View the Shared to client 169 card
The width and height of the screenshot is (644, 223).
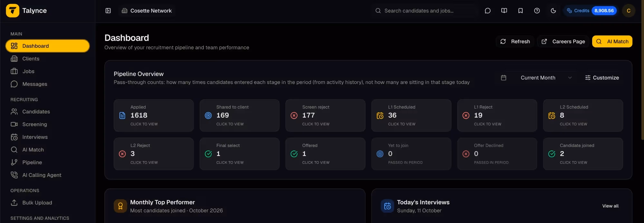(240, 115)
